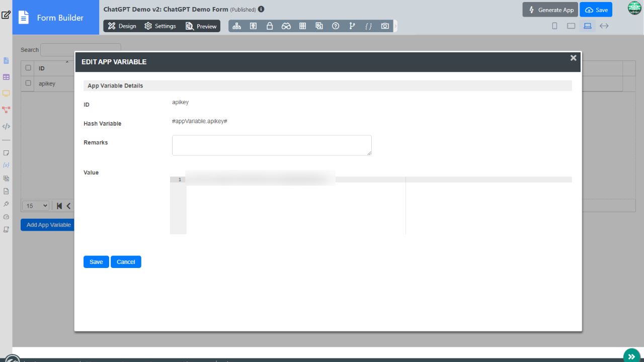
Task: Open the curly braces icon in the toolbar
Action: point(368,26)
